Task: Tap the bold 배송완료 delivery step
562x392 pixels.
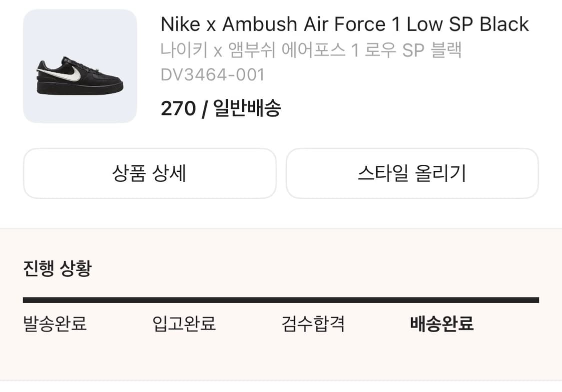Action: pos(442,324)
